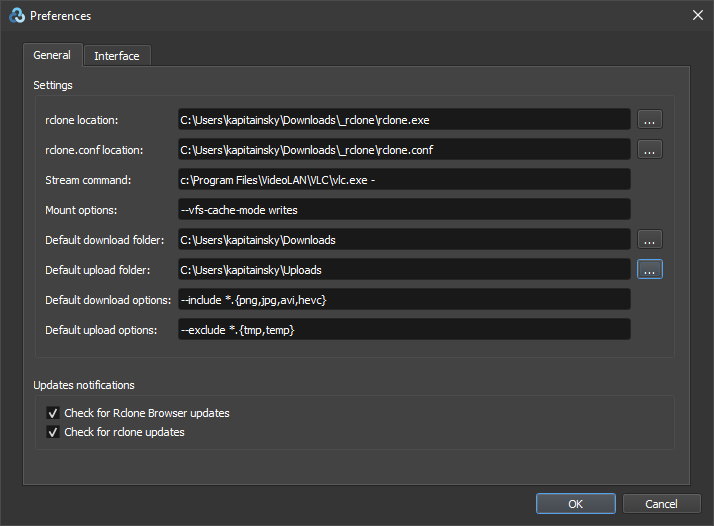The width and height of the screenshot is (714, 526).
Task: Edit the Default upload options field
Action: (x=404, y=330)
